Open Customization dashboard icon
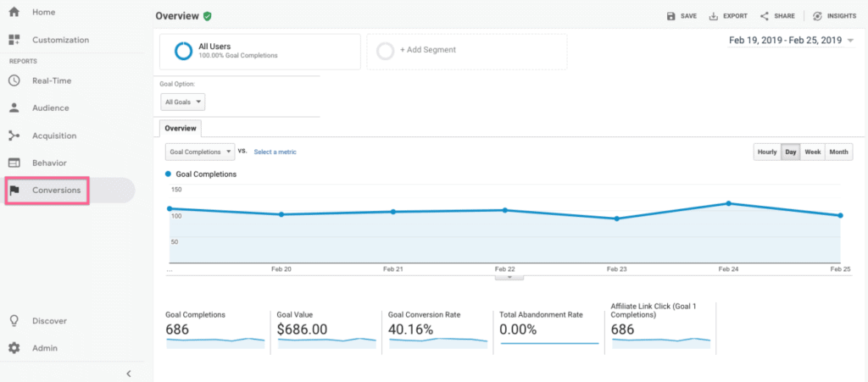 click(x=14, y=40)
